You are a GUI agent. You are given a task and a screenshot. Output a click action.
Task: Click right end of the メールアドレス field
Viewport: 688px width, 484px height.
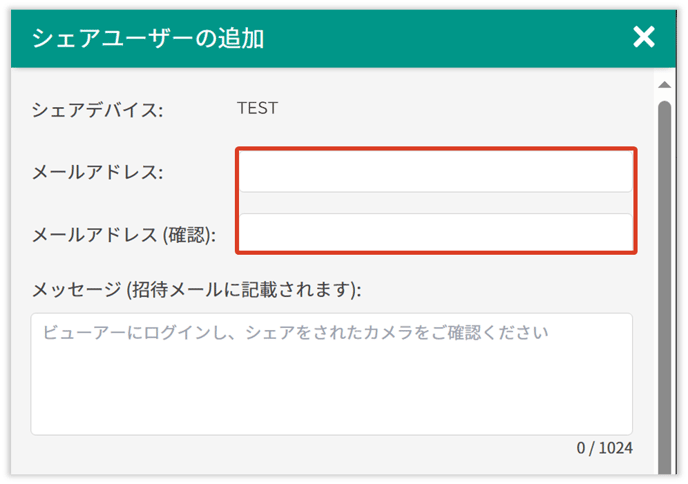click(x=610, y=172)
